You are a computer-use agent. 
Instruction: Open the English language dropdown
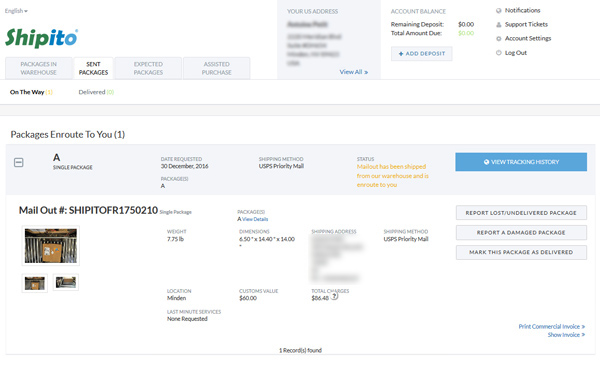[16, 11]
